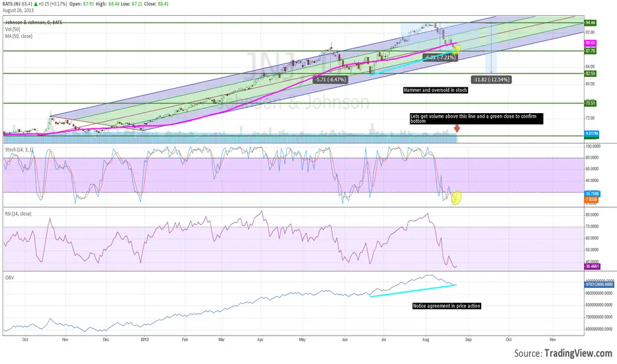This screenshot has width=617, height=364.
Task: Click the Aug label on the time axis
Action: [x=426, y=340]
